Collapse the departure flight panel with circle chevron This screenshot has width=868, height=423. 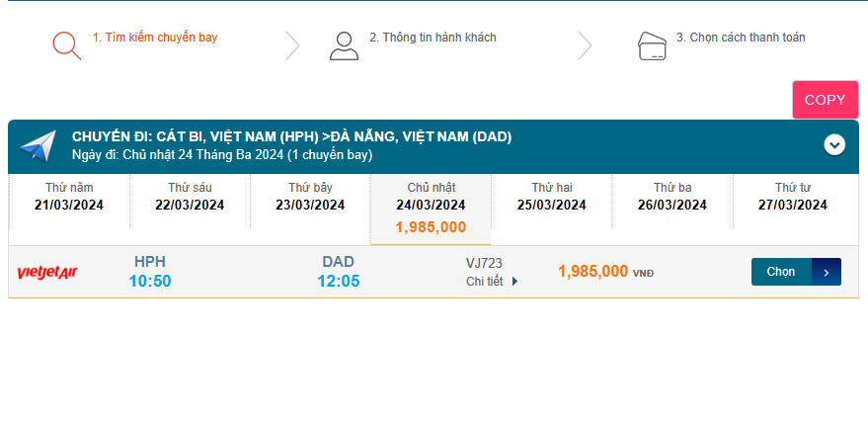834,145
